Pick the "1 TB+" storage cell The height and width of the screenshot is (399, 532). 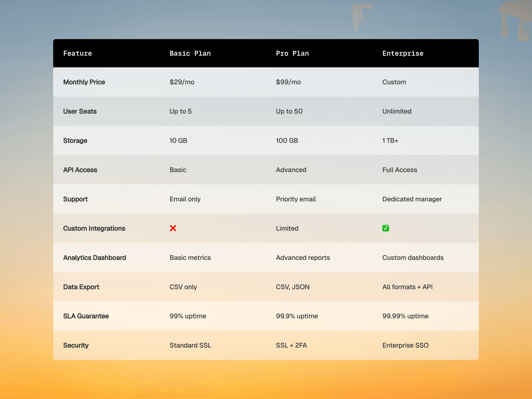click(x=390, y=141)
